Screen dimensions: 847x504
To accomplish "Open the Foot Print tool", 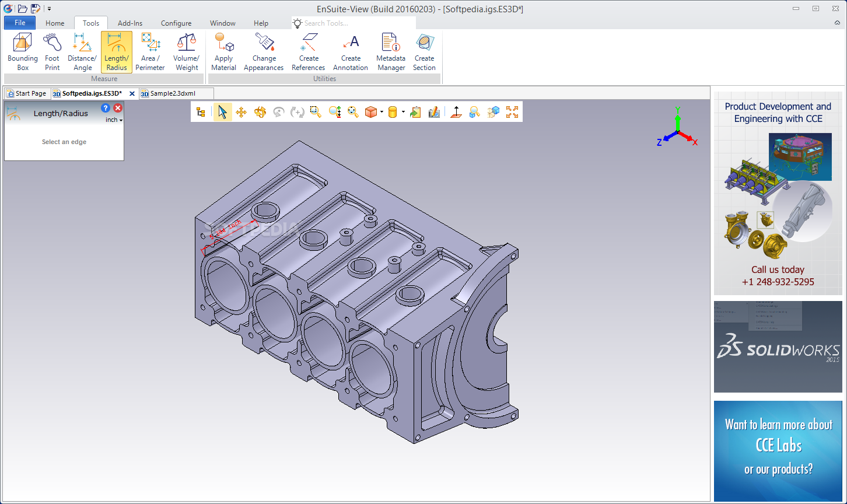I will pyautogui.click(x=52, y=52).
